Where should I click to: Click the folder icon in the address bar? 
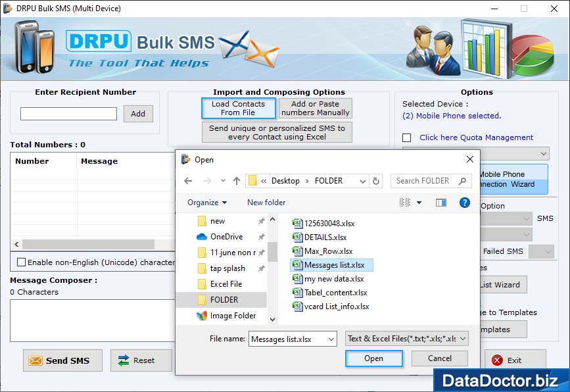click(252, 181)
